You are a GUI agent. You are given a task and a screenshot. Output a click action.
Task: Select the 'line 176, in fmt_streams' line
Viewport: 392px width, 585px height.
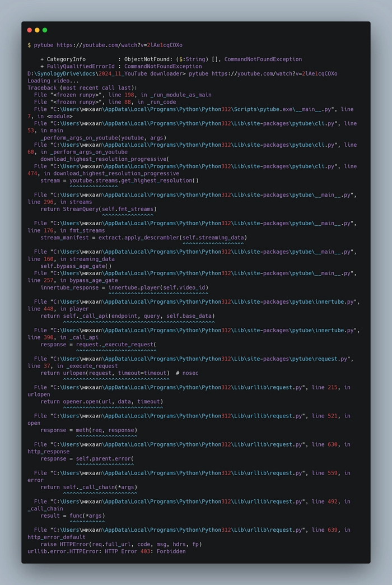[66, 230]
